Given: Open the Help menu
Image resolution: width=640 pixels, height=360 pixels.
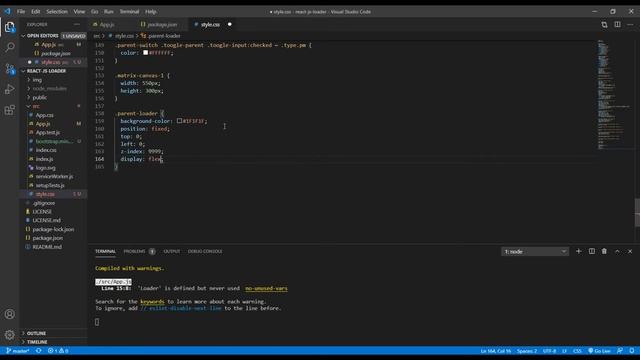Looking at the screenshot, I should point(151,11).
